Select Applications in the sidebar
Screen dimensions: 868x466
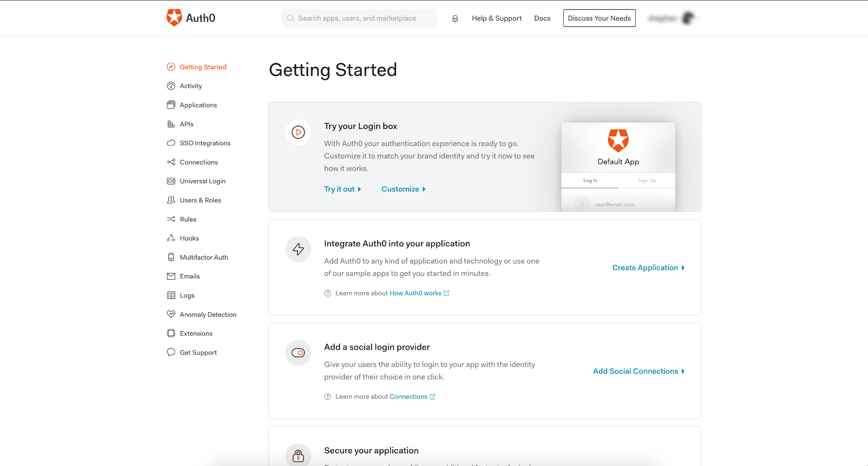tap(198, 105)
